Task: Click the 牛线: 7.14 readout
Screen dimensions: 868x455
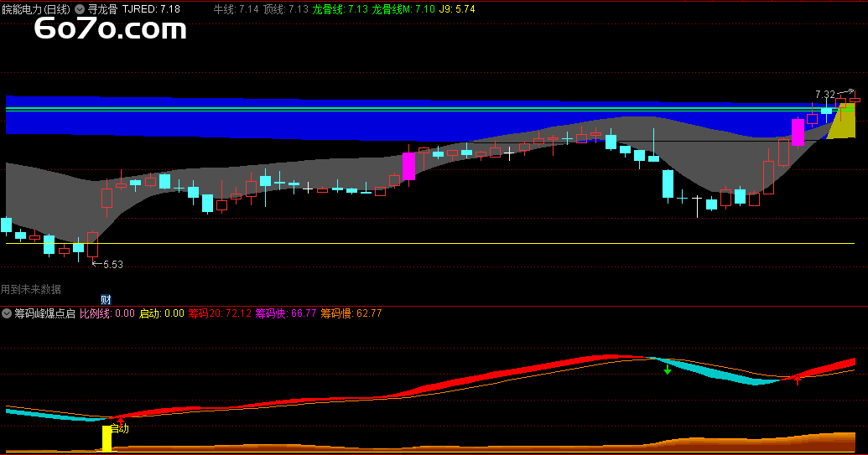Action: (x=236, y=9)
